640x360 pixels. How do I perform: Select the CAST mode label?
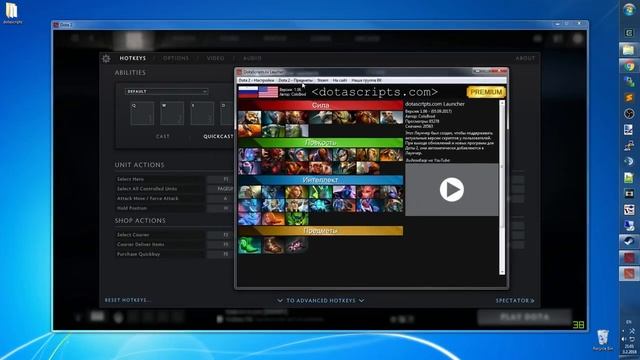163,136
